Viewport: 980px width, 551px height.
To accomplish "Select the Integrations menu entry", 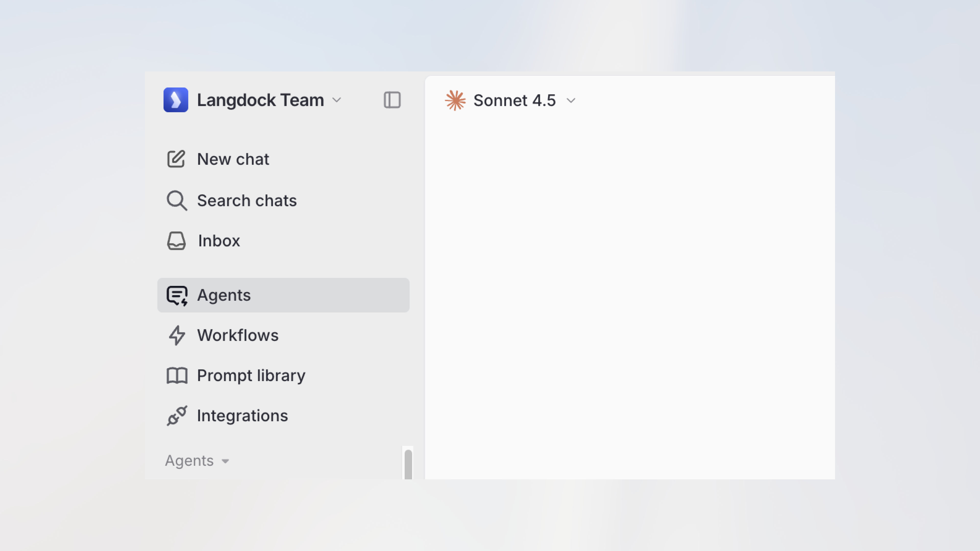I will (x=242, y=416).
